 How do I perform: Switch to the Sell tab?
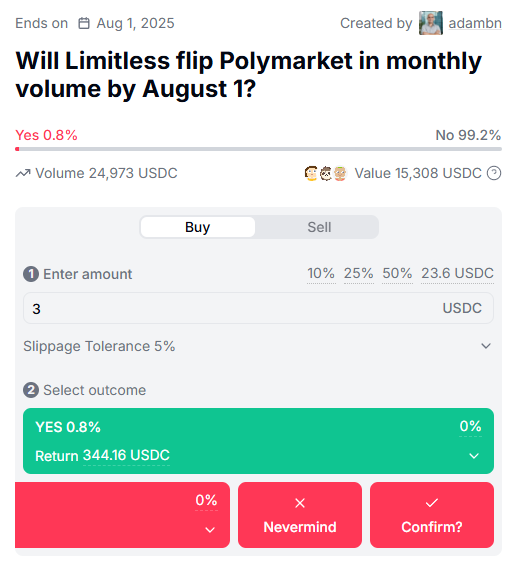319,227
